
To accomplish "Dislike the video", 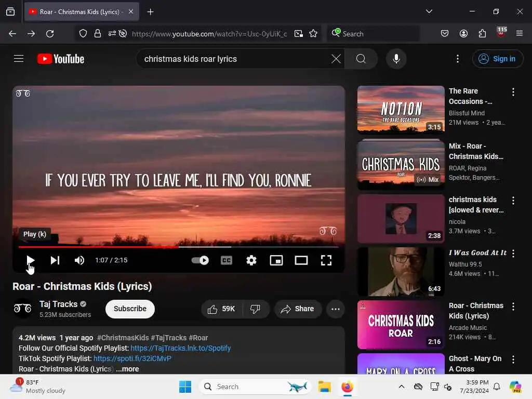I will 255,309.
